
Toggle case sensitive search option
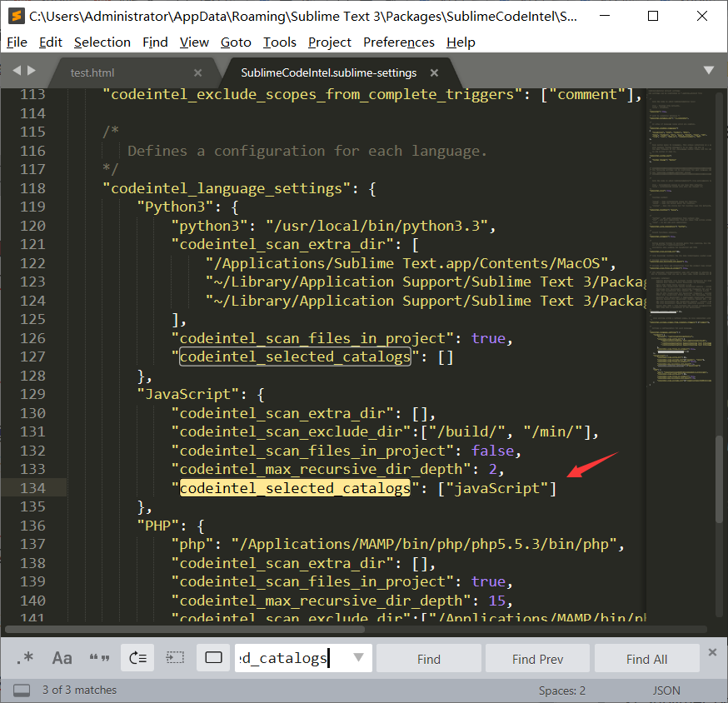pos(62,658)
